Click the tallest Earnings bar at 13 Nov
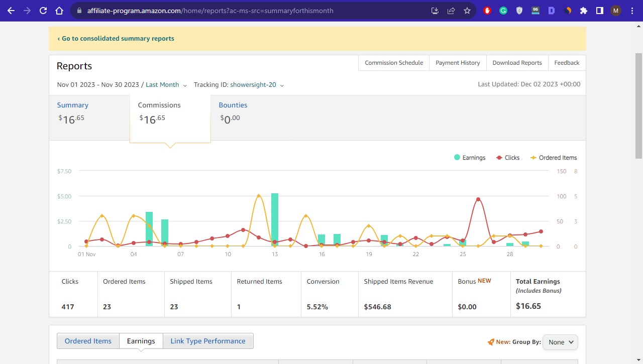Screen dimensions: 643x364 (x=275, y=220)
